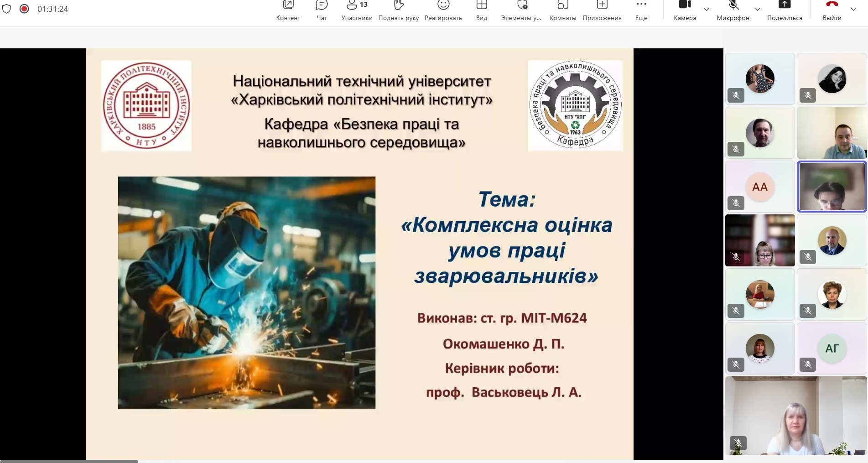
Task: Expand the leave options chevron next to Выйти
Action: tap(853, 9)
